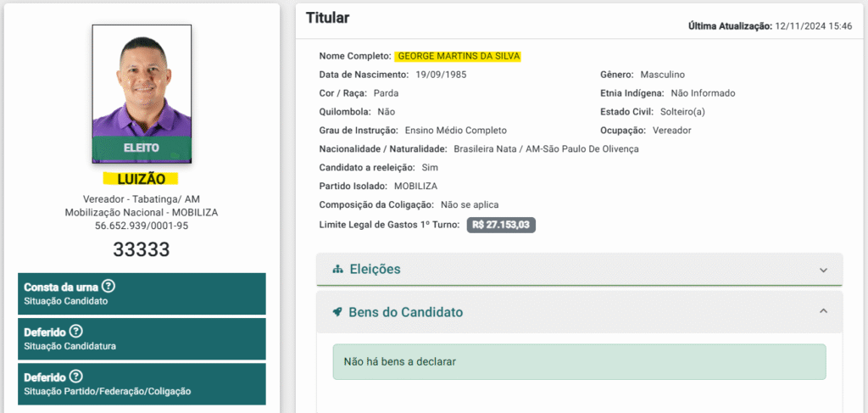The height and width of the screenshot is (413, 868).
Task: Collapse the Bens do Candidato chevron
Action: 822,312
